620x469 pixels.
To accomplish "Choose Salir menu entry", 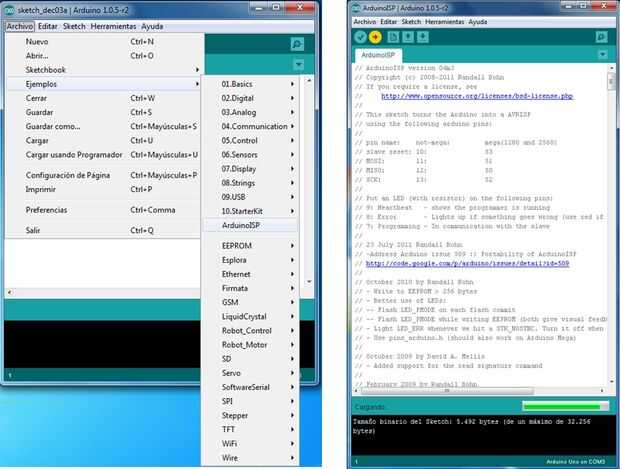I will (x=104, y=230).
